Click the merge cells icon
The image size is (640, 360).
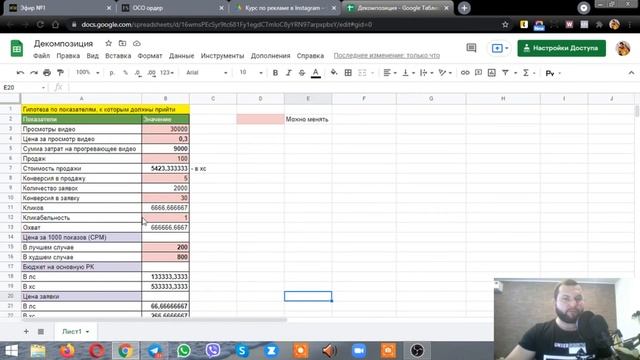pos(362,73)
